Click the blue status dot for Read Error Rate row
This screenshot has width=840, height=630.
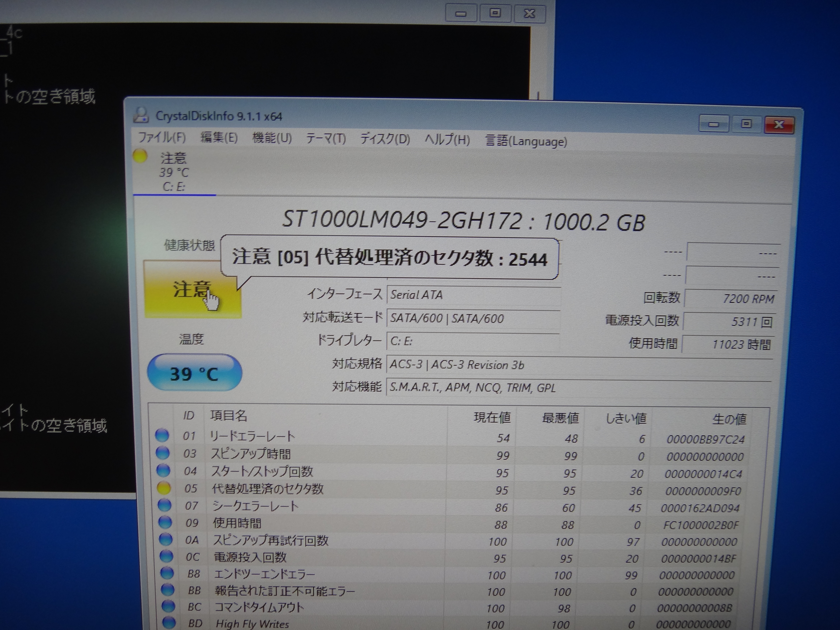point(162,435)
